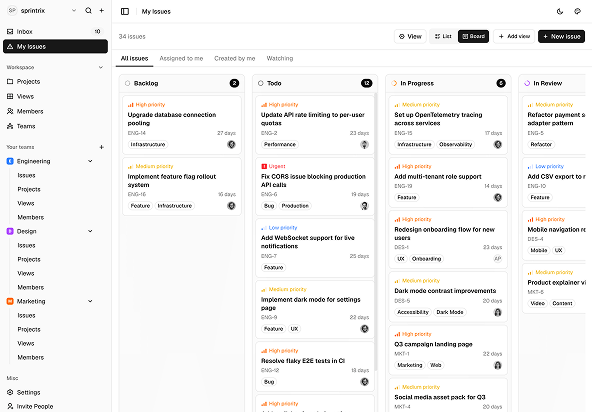Click Infrastructure tag on ENG-14 card
This screenshot has width=592, height=412.
148,144
